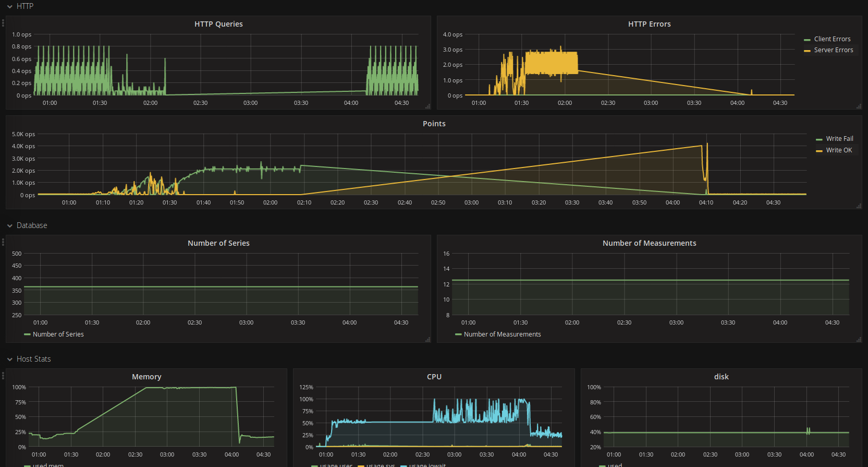Open the HTTP Errors panel title menu
The height and width of the screenshot is (467, 868).
649,24
